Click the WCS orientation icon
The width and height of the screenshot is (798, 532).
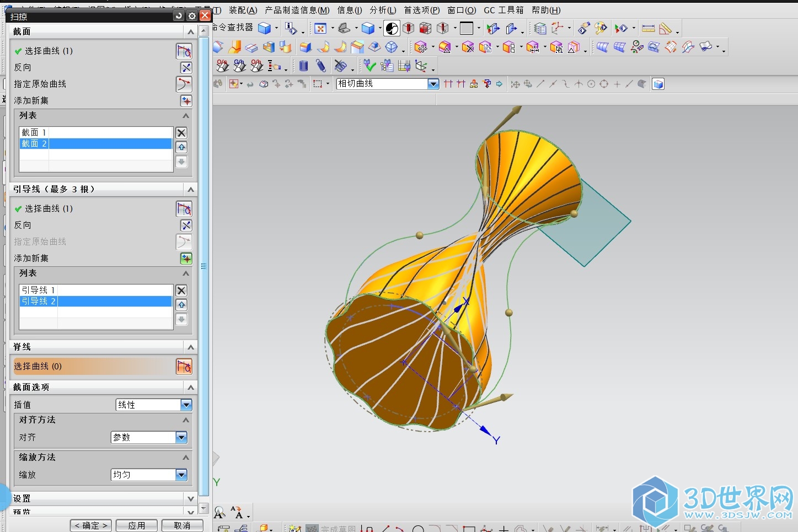[558, 28]
